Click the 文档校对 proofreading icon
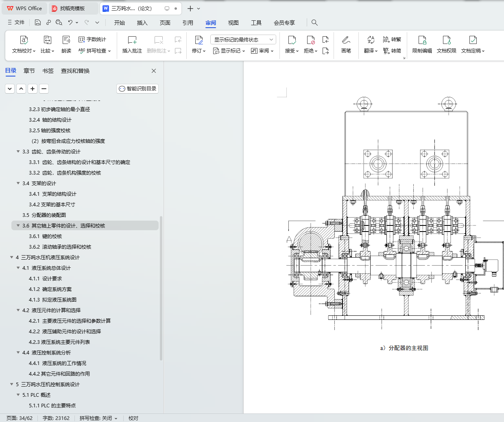The image size is (504, 422). [24, 40]
